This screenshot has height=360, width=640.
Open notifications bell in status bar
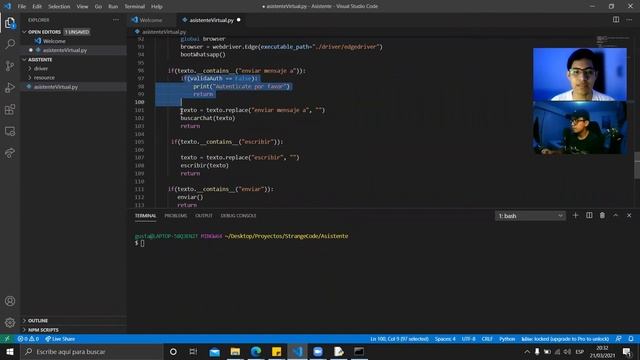[x=631, y=339]
